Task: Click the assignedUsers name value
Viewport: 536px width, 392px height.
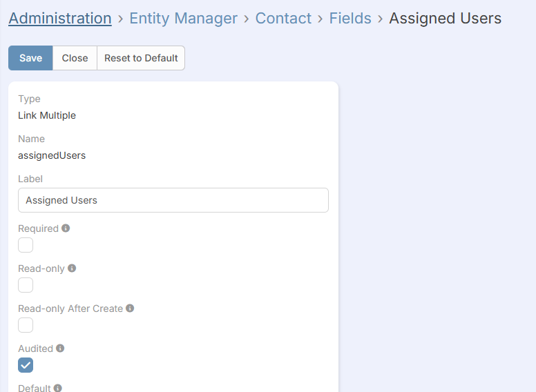Action: [x=52, y=155]
